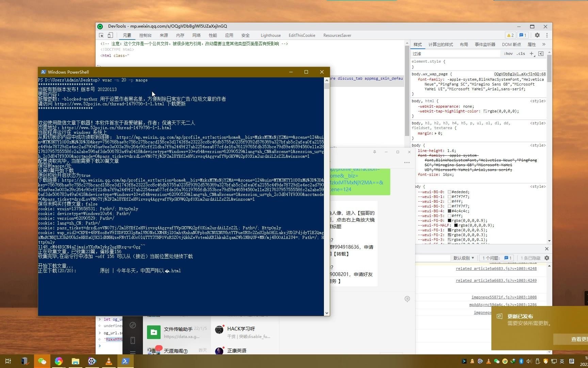Screen dimensions: 588x368
Task: Open console settings gear icon
Action: [x=547, y=258]
